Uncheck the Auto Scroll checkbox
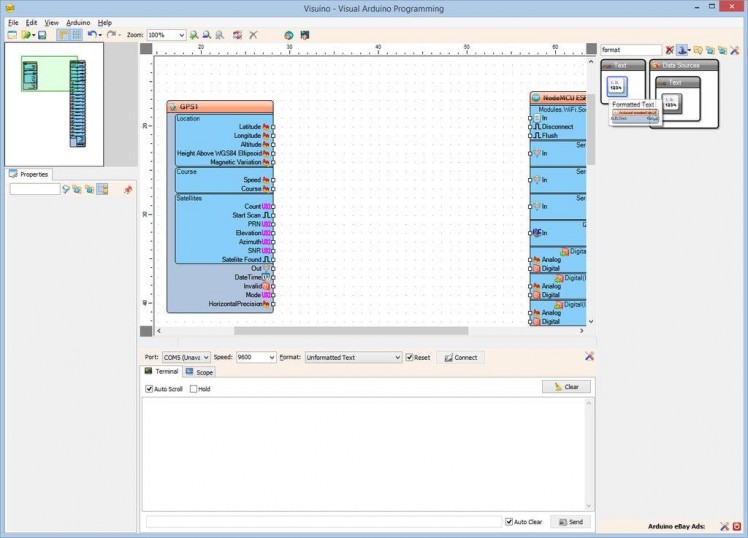This screenshot has height=538, width=748. point(150,389)
